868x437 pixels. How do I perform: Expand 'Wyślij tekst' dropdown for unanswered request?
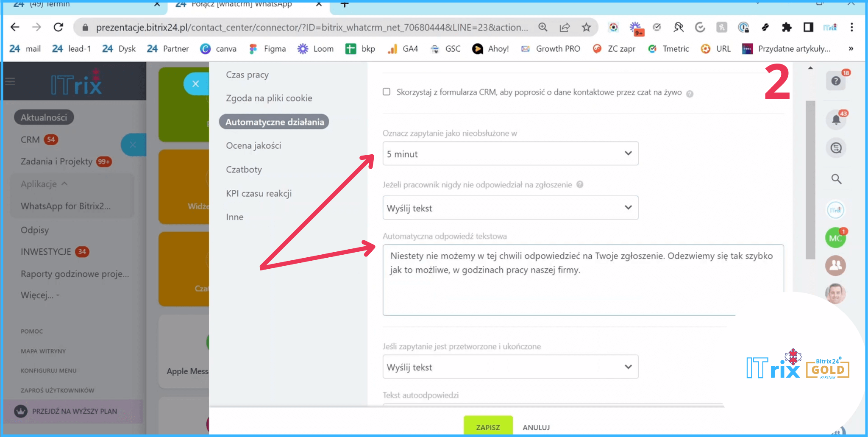(x=510, y=208)
